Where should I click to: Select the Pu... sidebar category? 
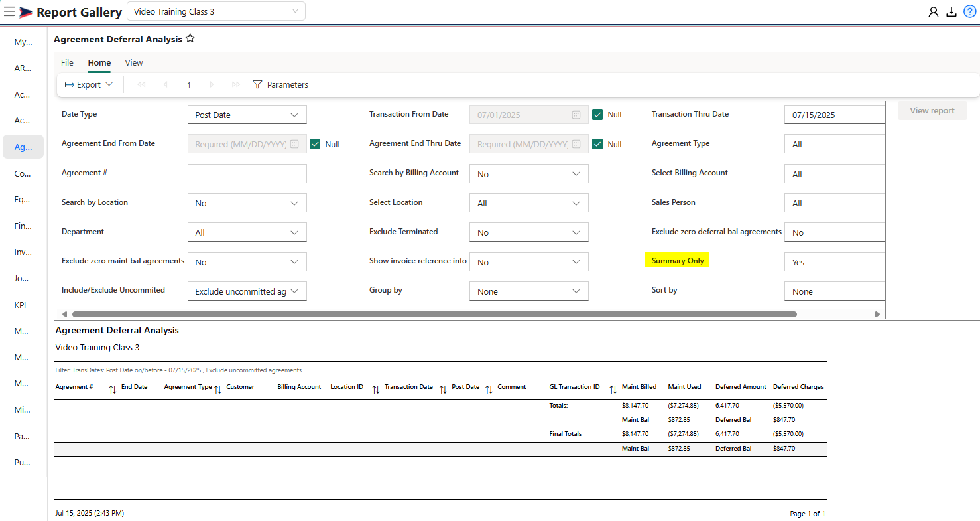[x=23, y=462]
